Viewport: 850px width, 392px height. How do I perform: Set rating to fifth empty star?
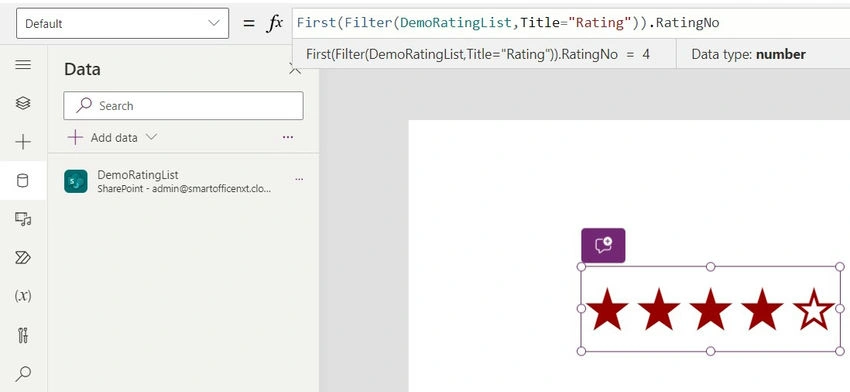(x=814, y=309)
